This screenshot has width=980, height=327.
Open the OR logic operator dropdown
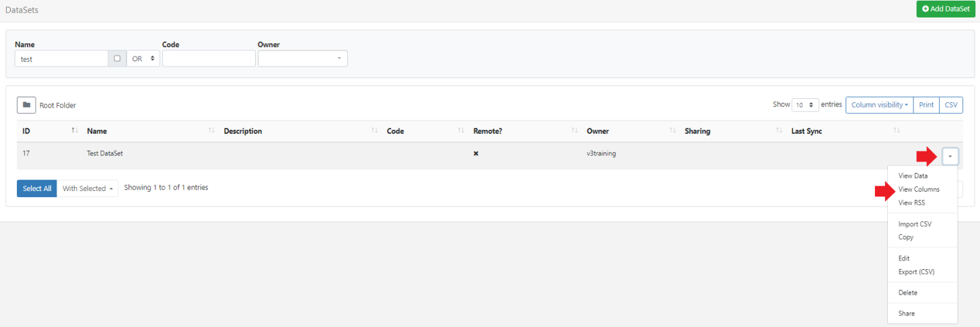point(143,59)
